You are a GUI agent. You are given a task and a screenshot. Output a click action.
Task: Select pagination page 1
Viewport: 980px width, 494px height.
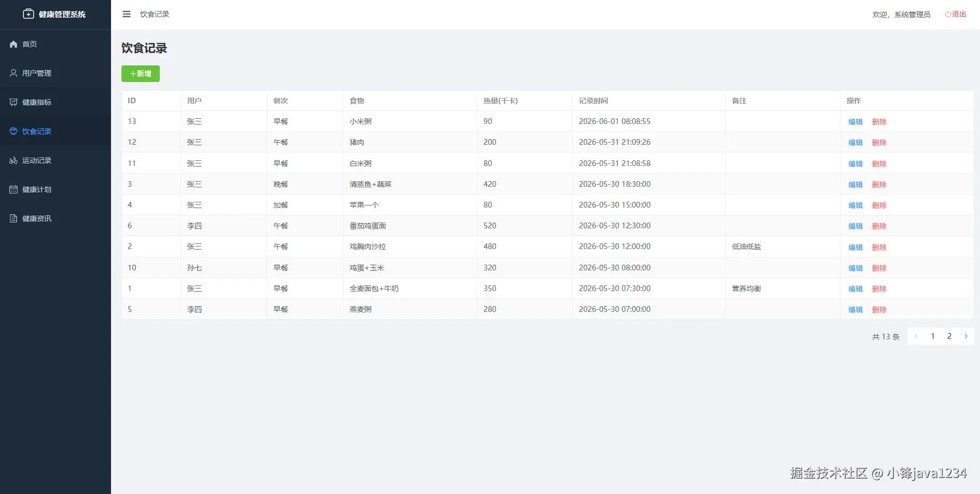coord(933,336)
